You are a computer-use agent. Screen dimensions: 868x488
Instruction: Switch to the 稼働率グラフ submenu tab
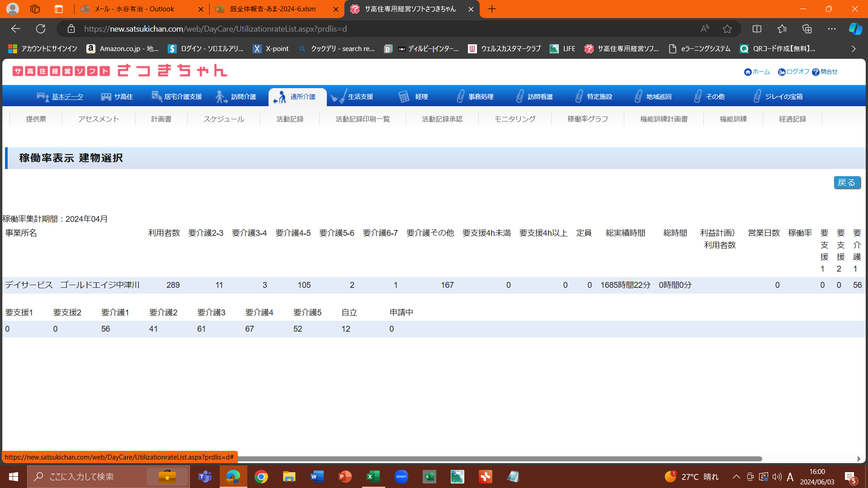[587, 119]
